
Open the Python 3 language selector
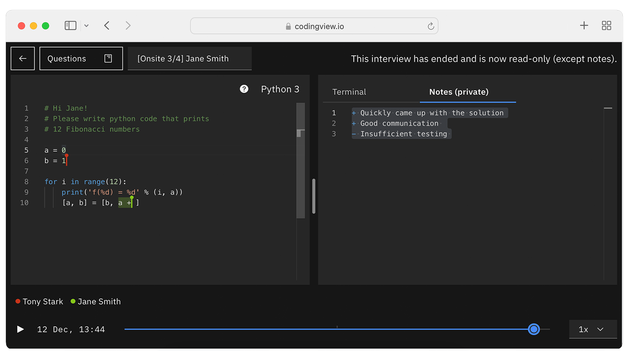(280, 89)
